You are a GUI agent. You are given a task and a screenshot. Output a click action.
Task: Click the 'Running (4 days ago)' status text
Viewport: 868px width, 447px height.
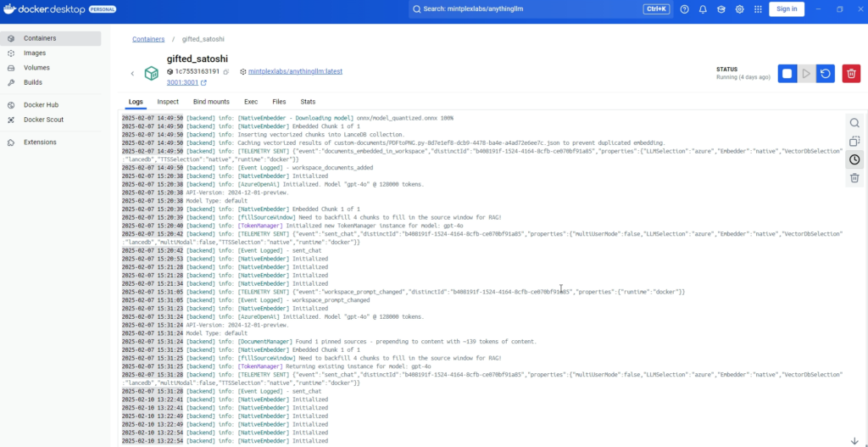pyautogui.click(x=743, y=77)
